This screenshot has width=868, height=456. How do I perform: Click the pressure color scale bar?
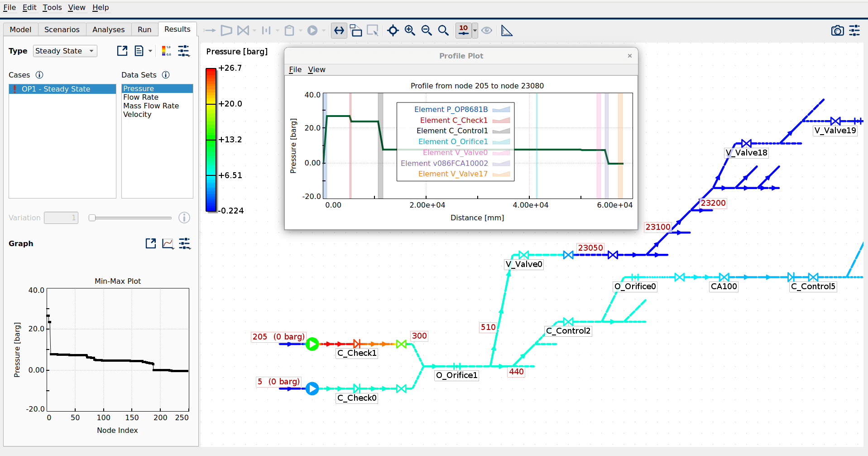click(211, 140)
